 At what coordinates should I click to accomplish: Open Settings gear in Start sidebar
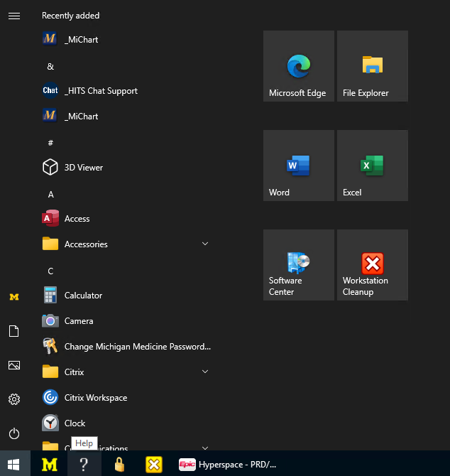pyautogui.click(x=14, y=399)
